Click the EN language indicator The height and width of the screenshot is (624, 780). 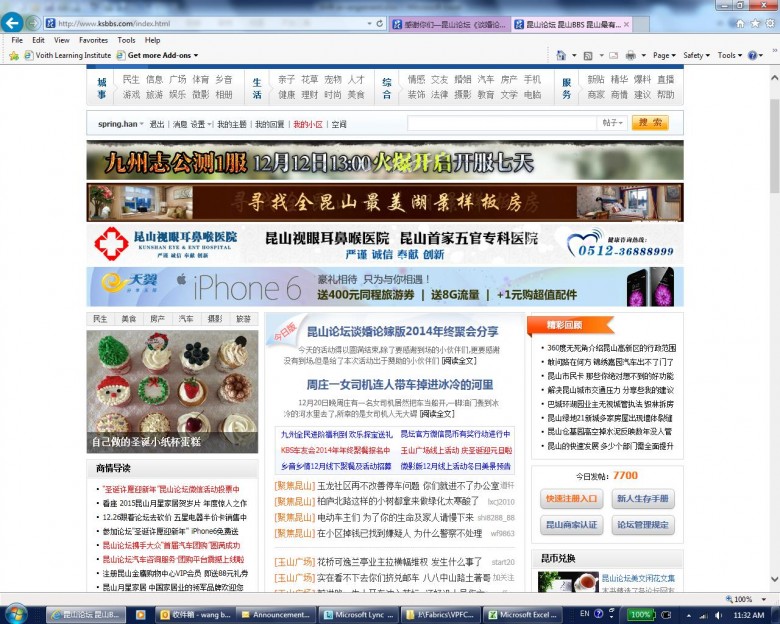click(585, 614)
